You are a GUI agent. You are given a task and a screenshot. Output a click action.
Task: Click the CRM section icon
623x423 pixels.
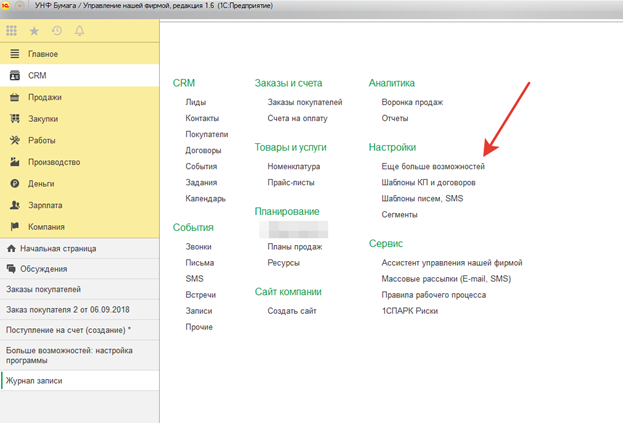tap(15, 75)
